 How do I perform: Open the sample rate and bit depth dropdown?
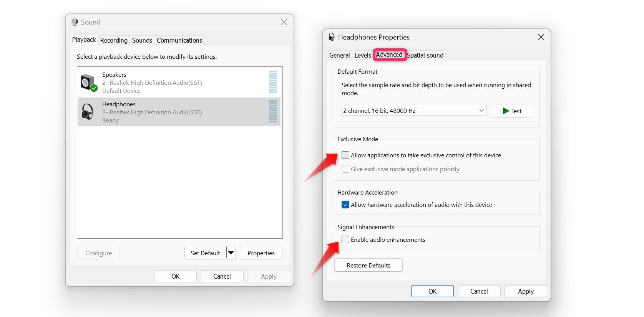(x=414, y=111)
